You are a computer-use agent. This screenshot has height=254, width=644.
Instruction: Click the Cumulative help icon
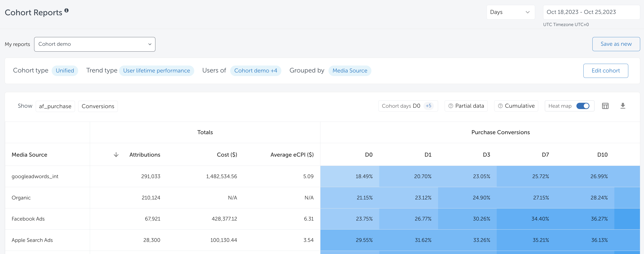coord(500,106)
